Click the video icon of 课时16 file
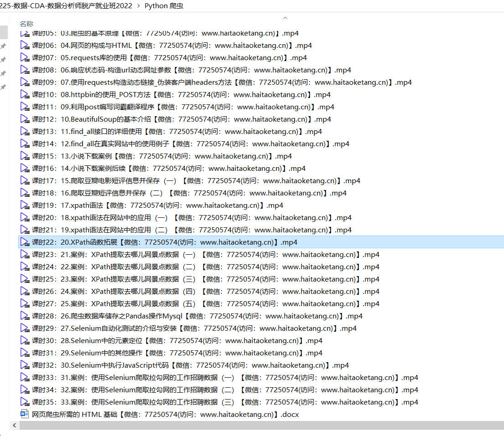The width and height of the screenshot is (504, 436). (x=25, y=168)
